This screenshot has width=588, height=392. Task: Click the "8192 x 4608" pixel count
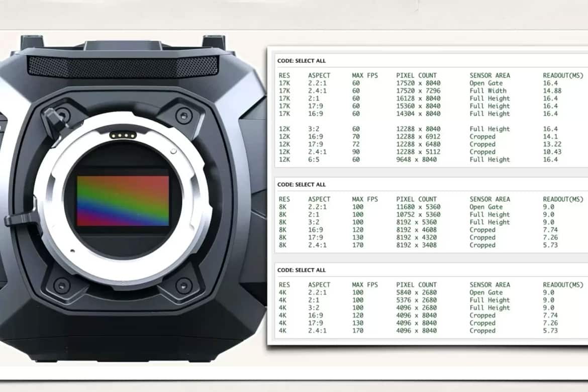click(x=416, y=230)
